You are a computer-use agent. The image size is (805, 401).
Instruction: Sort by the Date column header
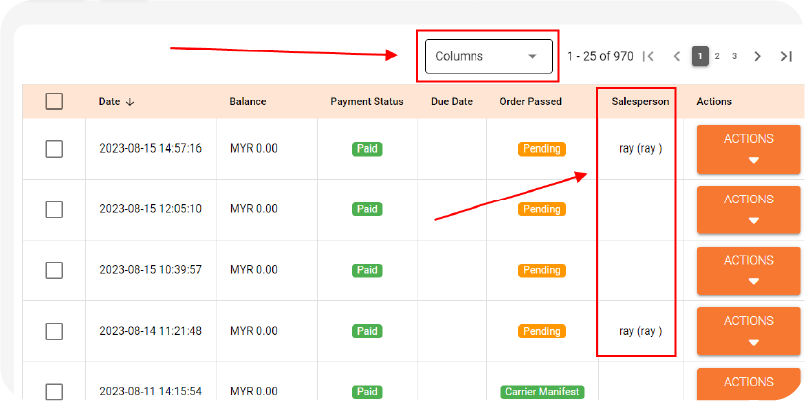(x=117, y=102)
